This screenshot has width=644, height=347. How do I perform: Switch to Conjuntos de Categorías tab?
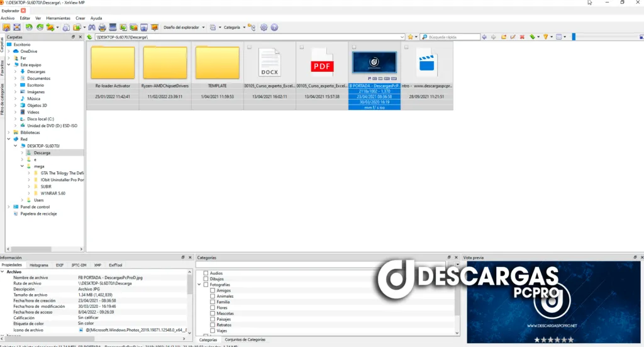[245, 339]
